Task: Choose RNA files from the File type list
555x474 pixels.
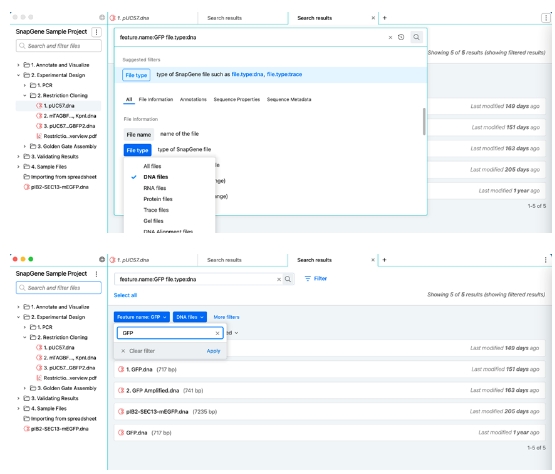Action: pyautogui.click(x=155, y=188)
